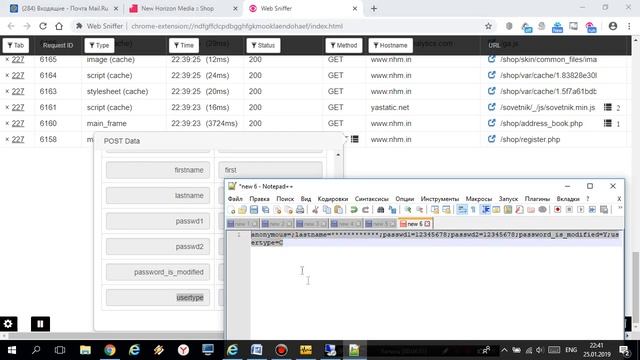Notepad++: click Paste icon
Image resolution: width=640 pixels, height=360 pixels.
coord(338,210)
